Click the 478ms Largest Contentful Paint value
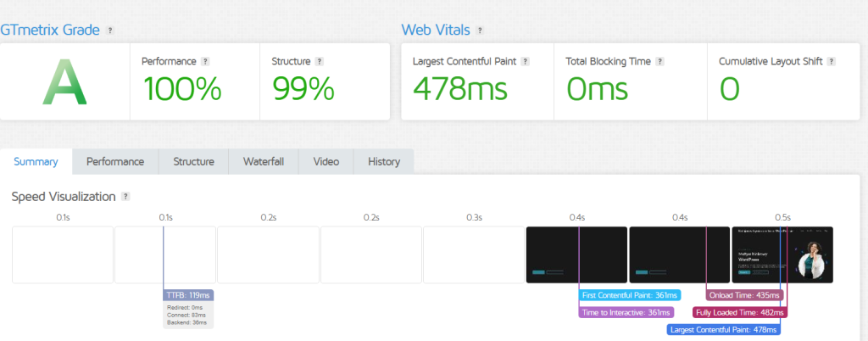Image resolution: width=868 pixels, height=341 pixels. click(x=460, y=88)
